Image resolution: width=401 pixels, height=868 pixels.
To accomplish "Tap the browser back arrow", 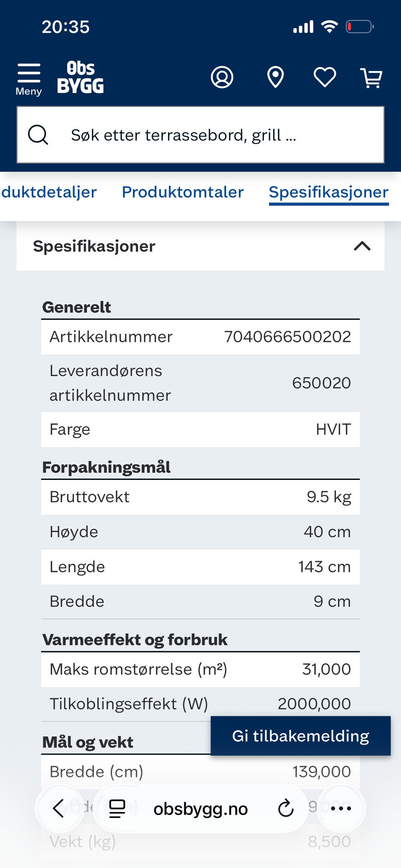I will [x=58, y=808].
